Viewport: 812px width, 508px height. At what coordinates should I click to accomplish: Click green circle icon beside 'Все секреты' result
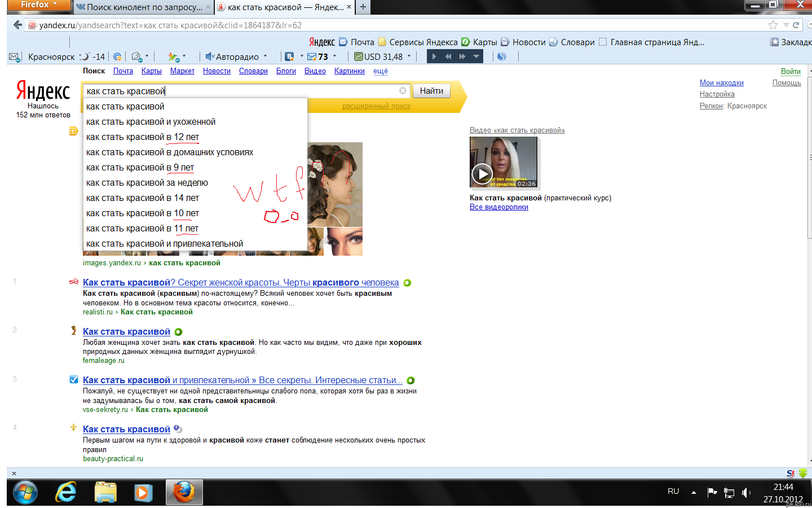411,380
